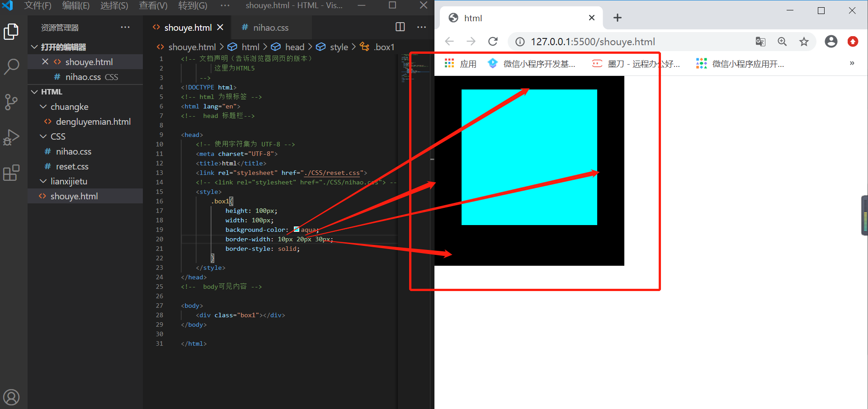Click the Chrome address bar URL
This screenshot has width=868, height=409.
[x=593, y=42]
